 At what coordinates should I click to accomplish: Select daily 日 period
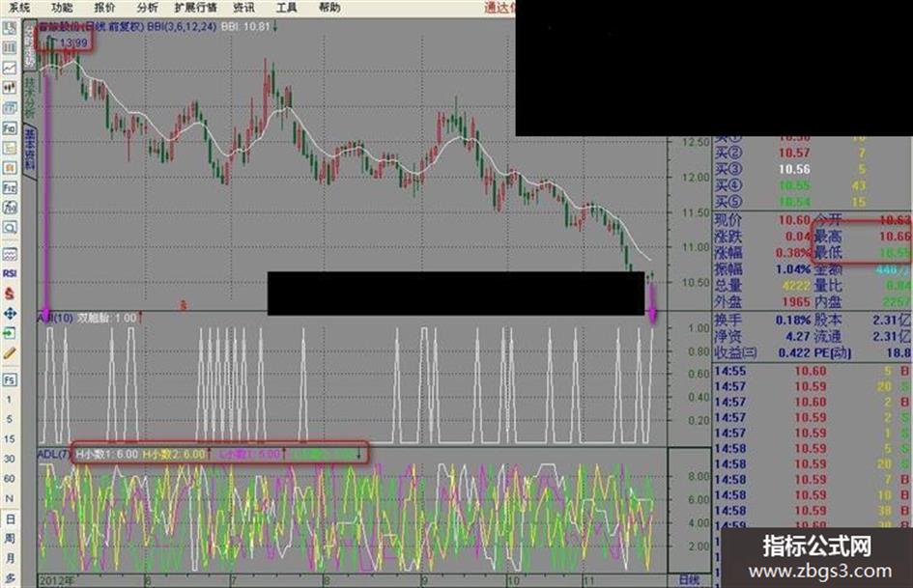coord(10,518)
